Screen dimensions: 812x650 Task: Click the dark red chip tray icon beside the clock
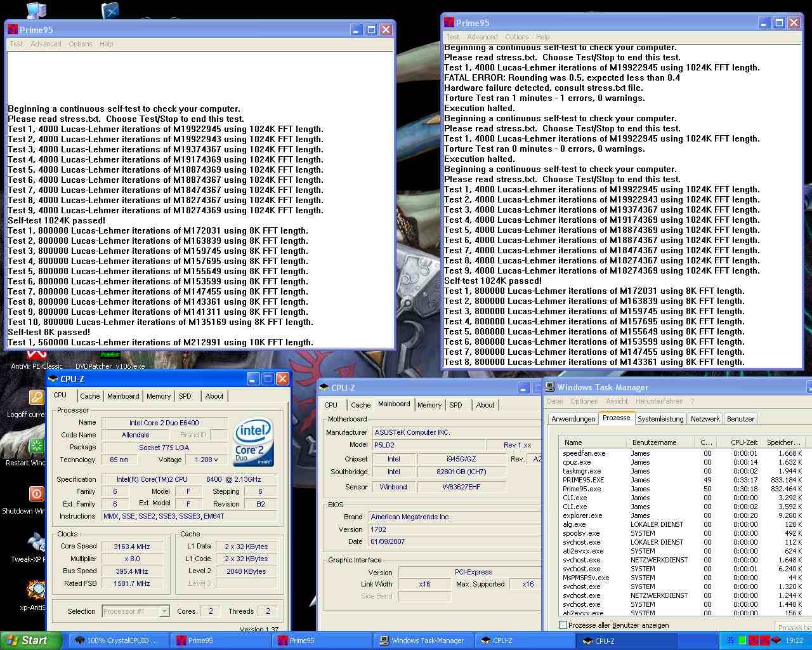click(776, 640)
